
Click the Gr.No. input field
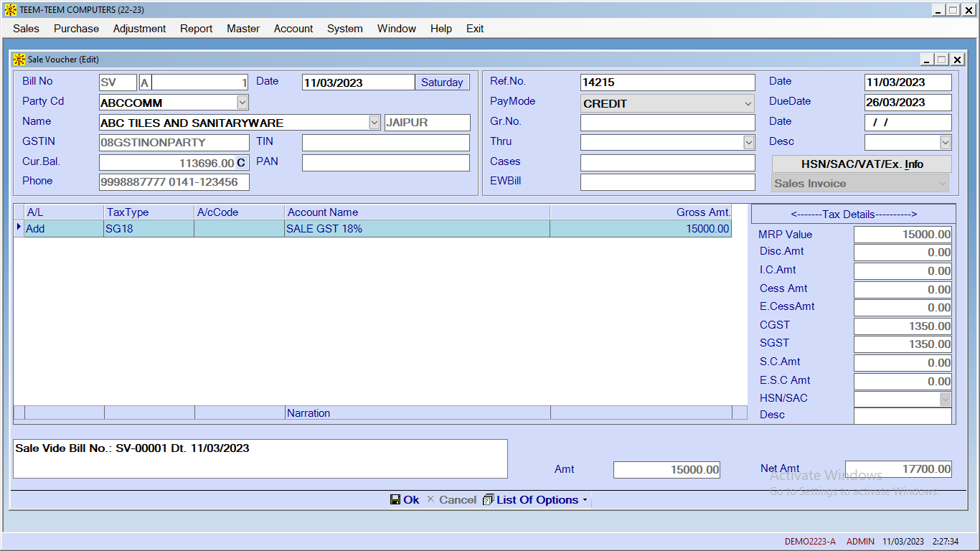click(x=668, y=123)
